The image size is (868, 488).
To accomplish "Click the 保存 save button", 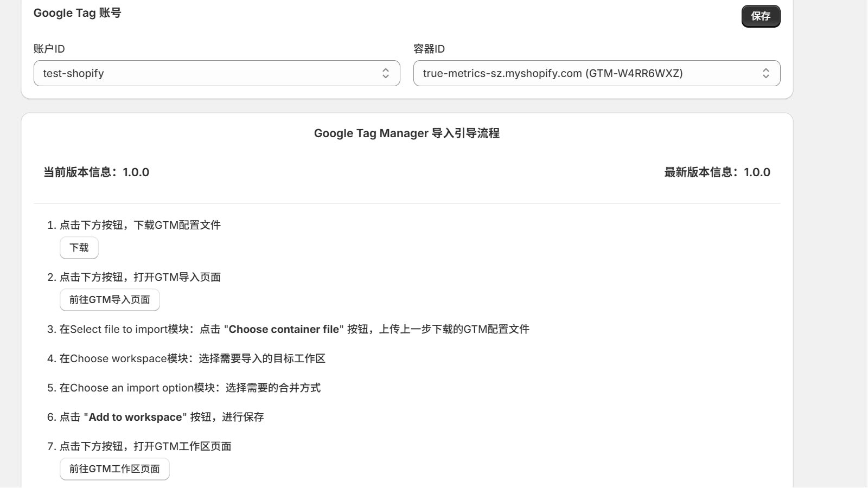I will point(761,16).
